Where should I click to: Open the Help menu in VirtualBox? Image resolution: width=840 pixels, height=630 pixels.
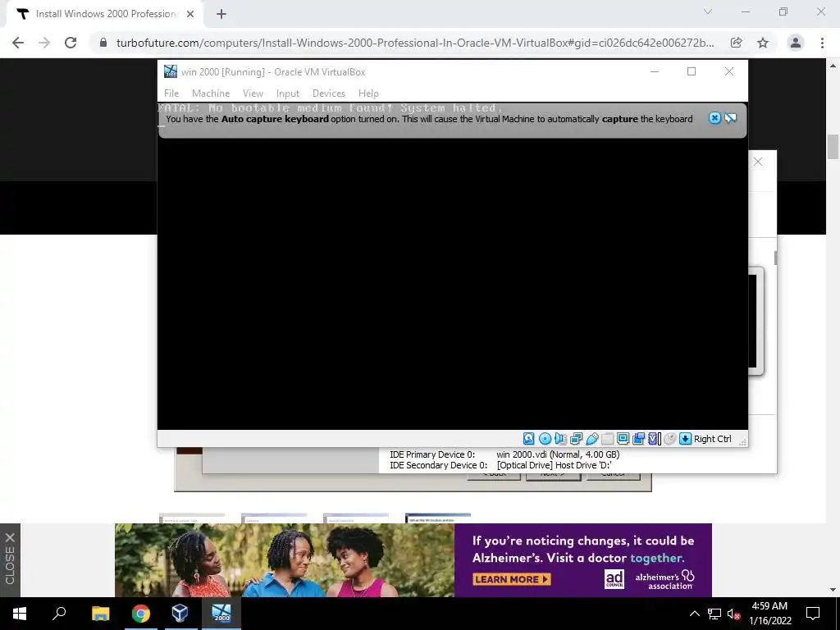coord(368,94)
